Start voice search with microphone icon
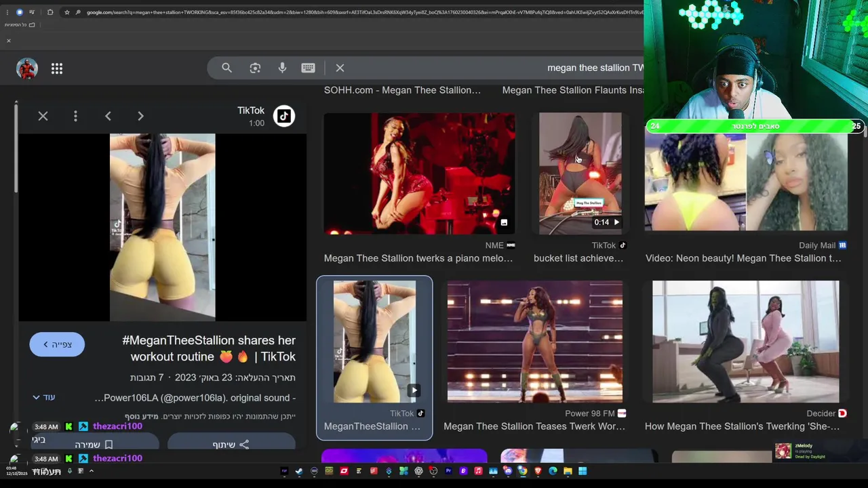Screen dimensions: 868x488 coord(282,68)
